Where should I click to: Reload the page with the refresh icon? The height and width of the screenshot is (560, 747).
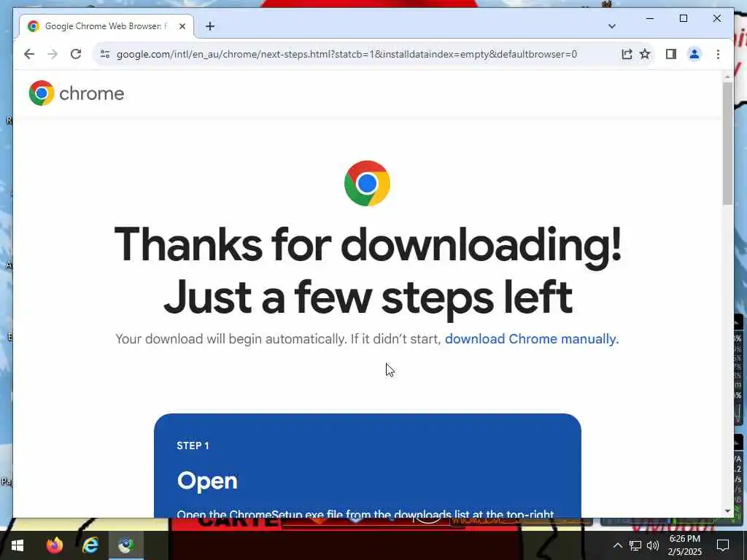click(76, 54)
